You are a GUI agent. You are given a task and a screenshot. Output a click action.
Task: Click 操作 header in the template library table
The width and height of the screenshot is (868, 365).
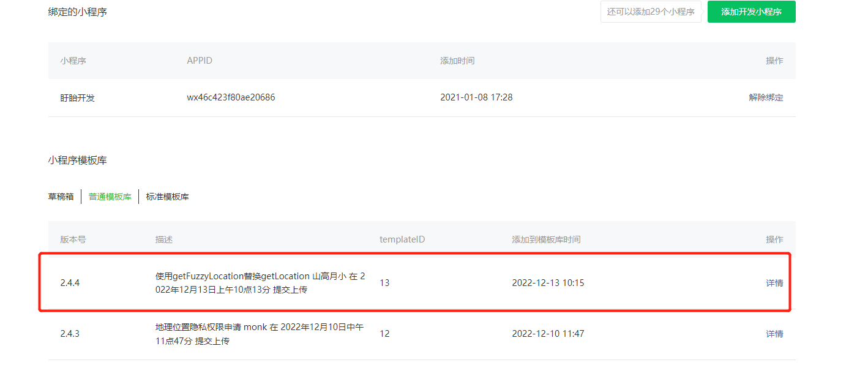click(x=774, y=239)
